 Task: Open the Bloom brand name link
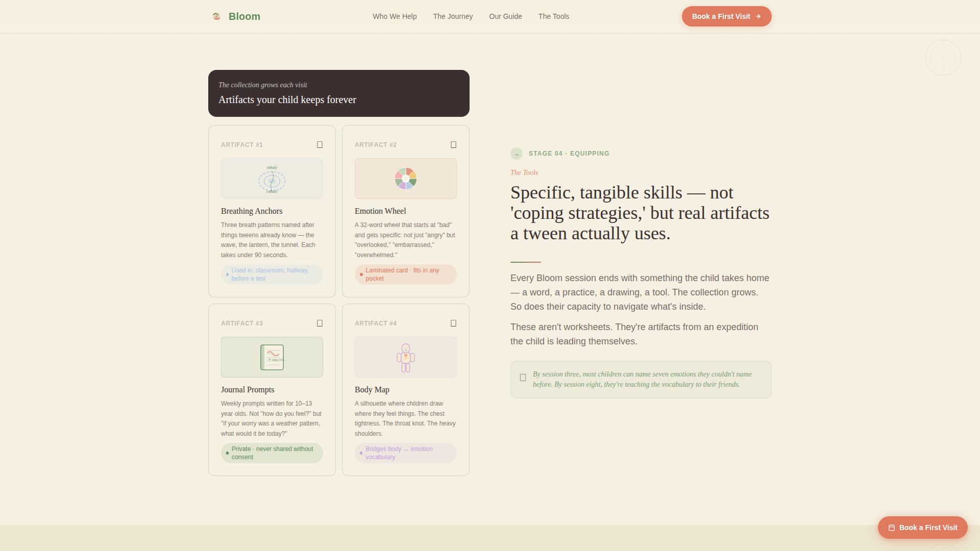tap(244, 16)
